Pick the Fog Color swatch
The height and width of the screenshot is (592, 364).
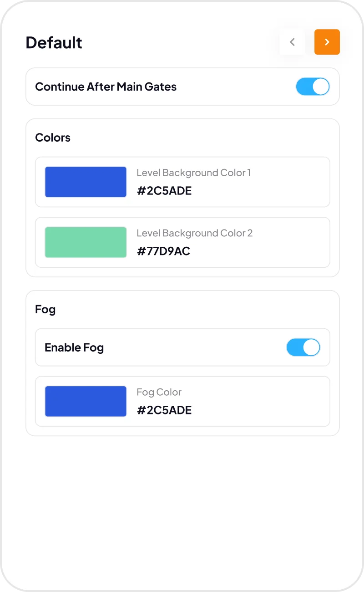pos(86,401)
